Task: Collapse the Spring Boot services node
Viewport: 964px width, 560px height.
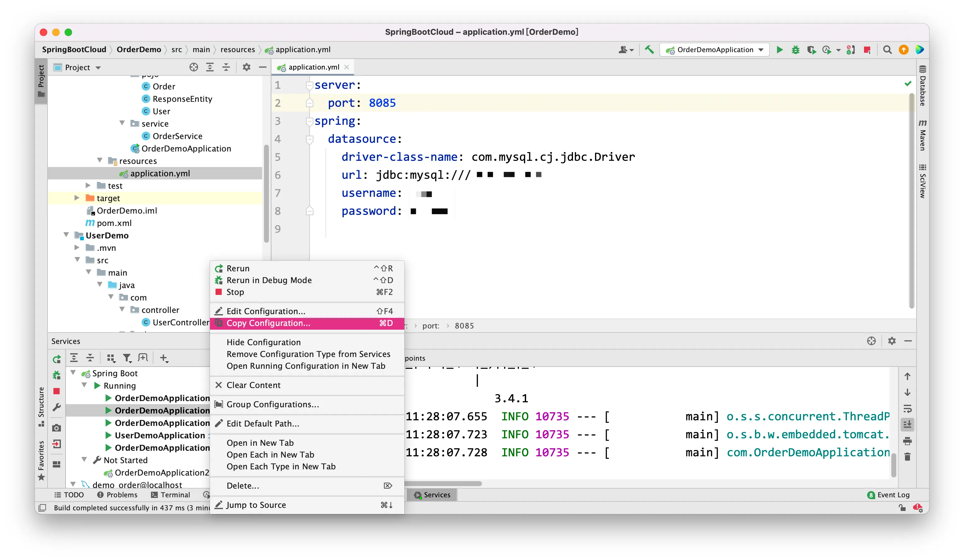Action: pyautogui.click(x=73, y=373)
